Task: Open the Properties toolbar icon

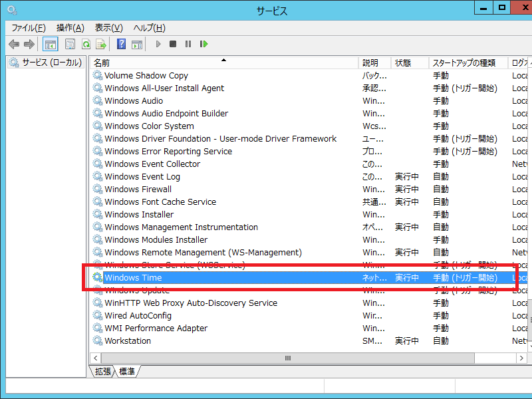Action: pos(70,44)
